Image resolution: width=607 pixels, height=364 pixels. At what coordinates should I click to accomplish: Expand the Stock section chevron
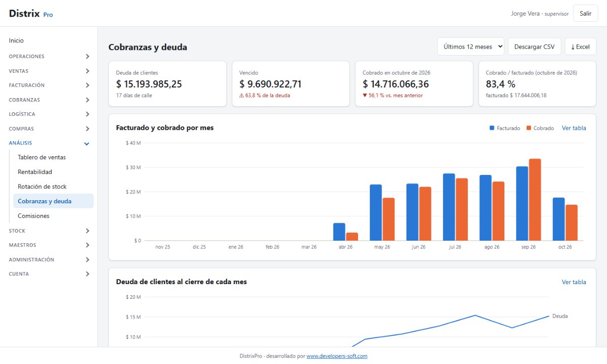click(88, 231)
